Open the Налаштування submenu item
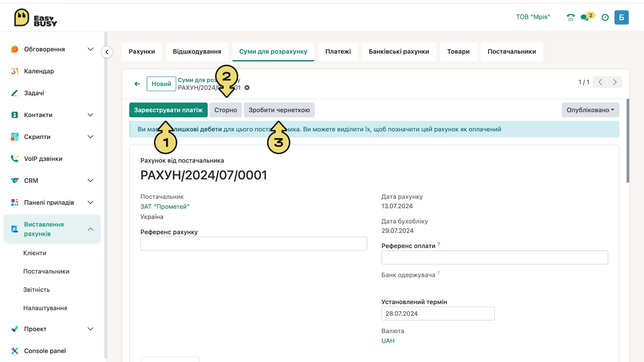 click(x=45, y=308)
